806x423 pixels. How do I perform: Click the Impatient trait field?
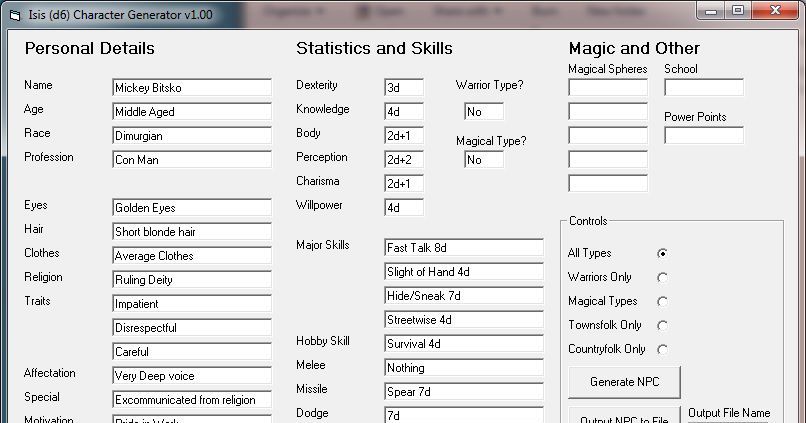pos(192,304)
